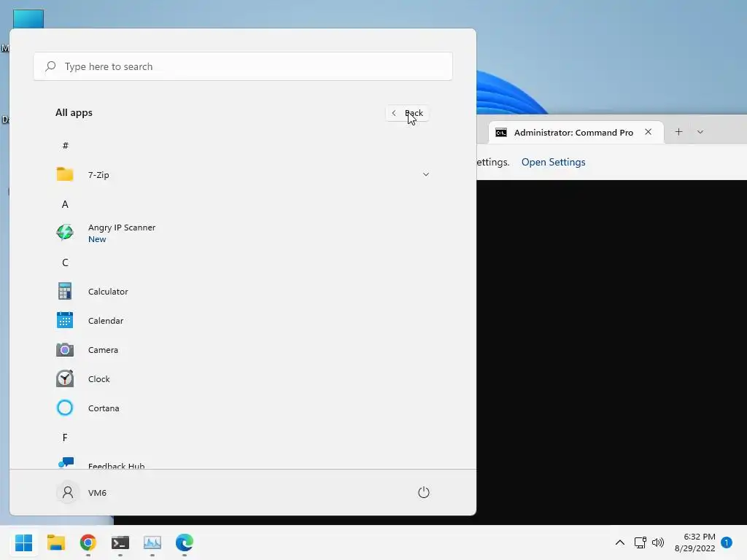Image resolution: width=747 pixels, height=560 pixels.
Task: Open the Clock app icon
Action: click(65, 378)
